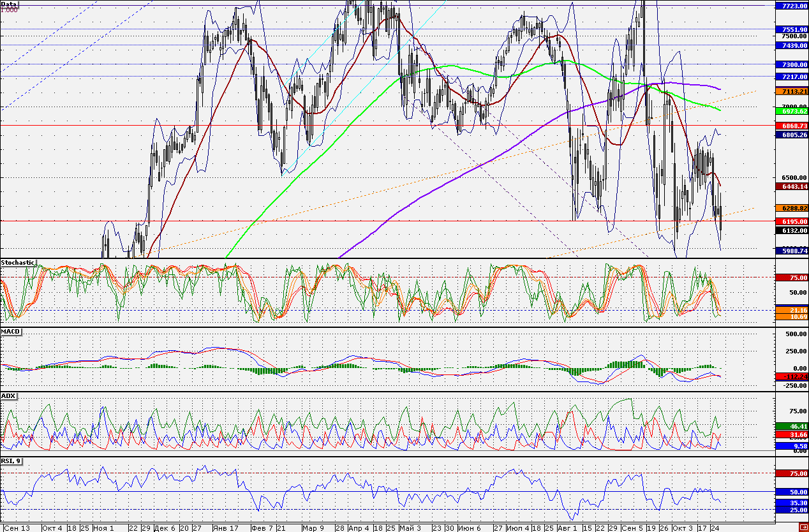Click the orange 7113.21 price tag
The image size is (809, 532).
[791, 91]
